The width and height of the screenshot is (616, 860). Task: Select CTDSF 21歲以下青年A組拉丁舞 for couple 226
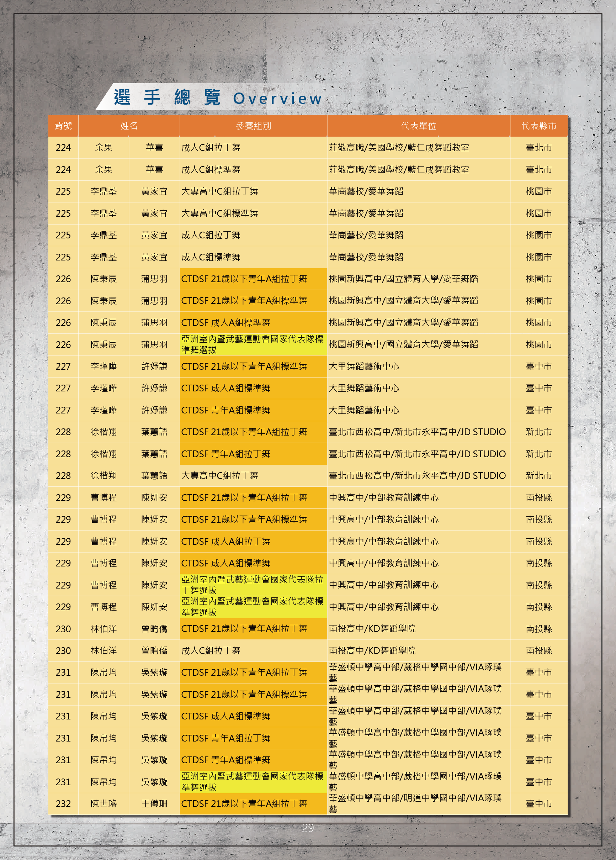tap(253, 279)
